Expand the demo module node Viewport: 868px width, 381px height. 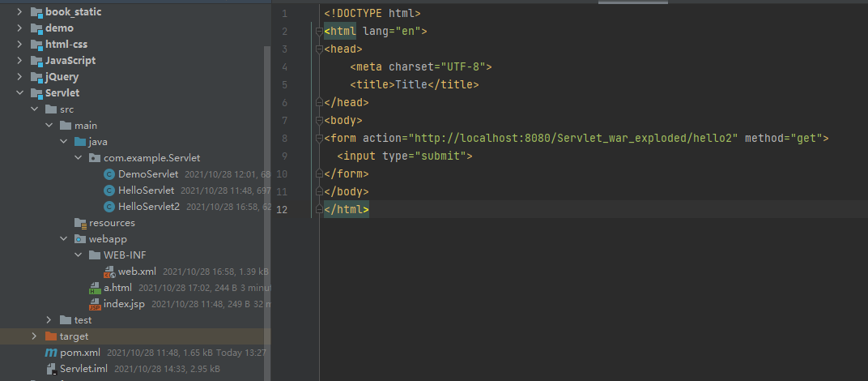pyautogui.click(x=20, y=28)
